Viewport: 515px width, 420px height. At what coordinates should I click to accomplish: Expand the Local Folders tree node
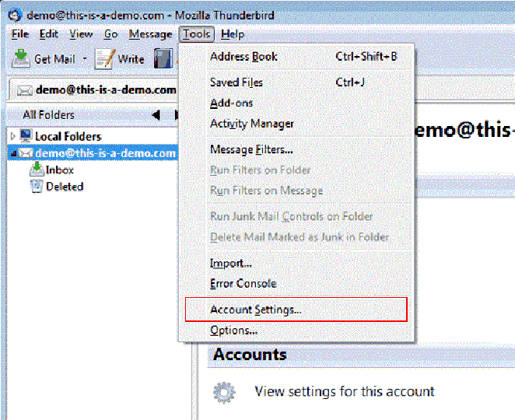(12, 136)
